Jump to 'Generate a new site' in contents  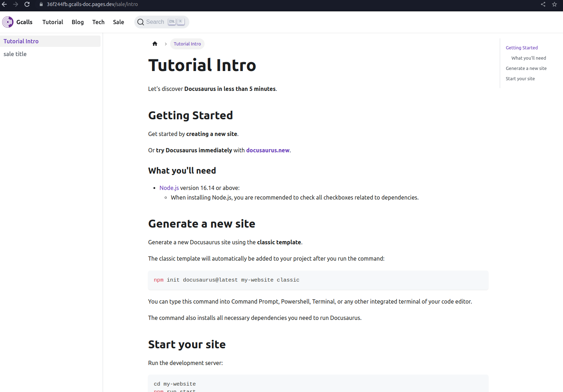tap(526, 68)
